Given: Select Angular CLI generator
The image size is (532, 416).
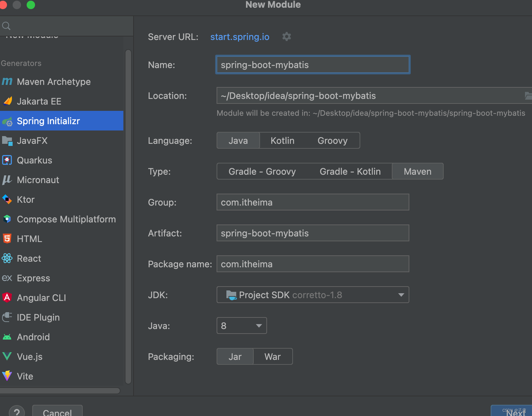Looking at the screenshot, I should [62, 297].
